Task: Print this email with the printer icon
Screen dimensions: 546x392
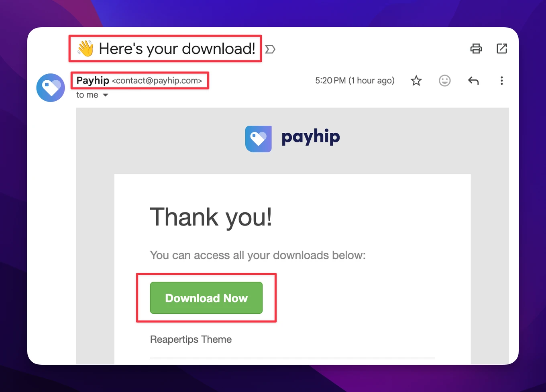Action: point(476,49)
